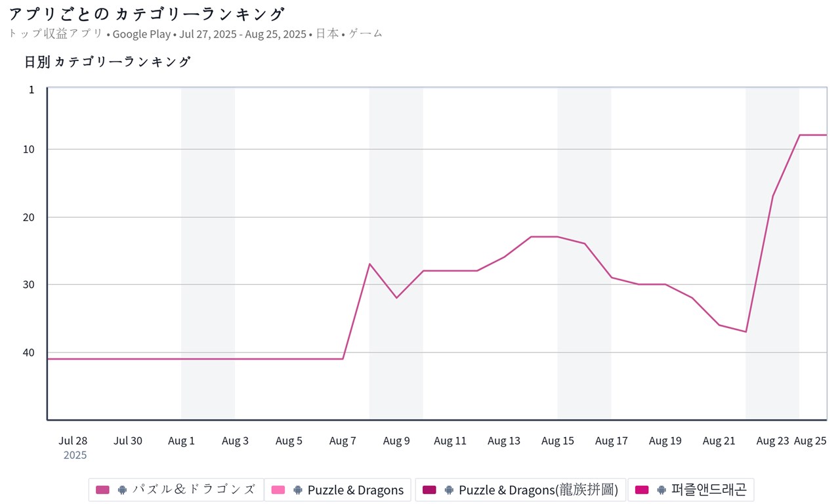Toggle the パズル＆ドラゴンズ series label
This screenshot has width=840, height=504.
tap(194, 490)
